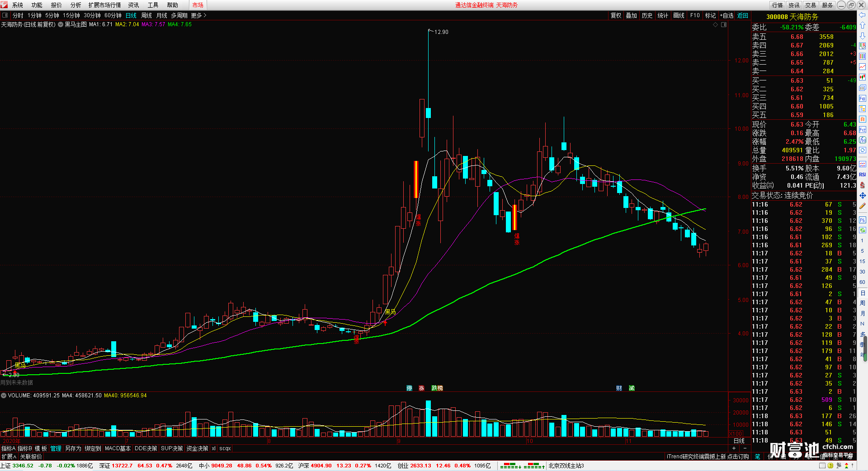Click the wavy indicator lines sidebar icon
868x471 pixels.
pos(862,164)
